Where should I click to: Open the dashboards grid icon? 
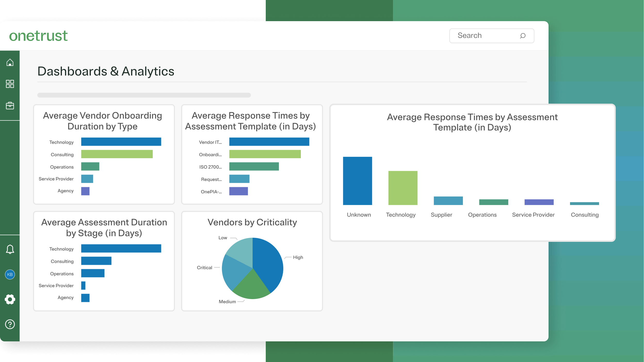(10, 84)
